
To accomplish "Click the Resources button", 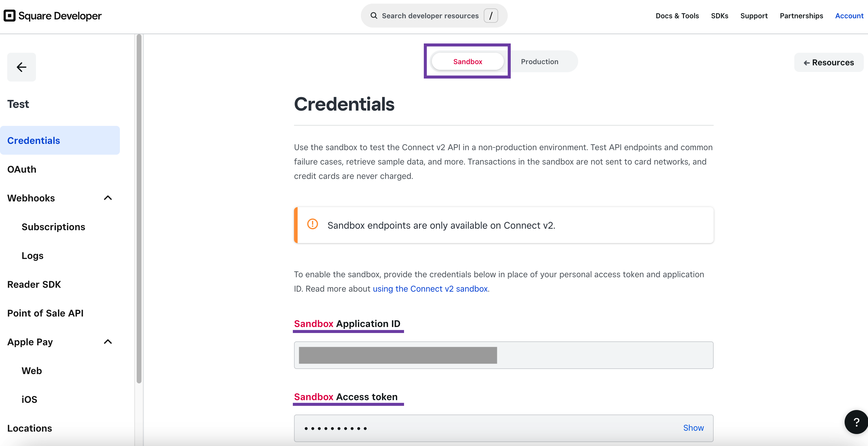I will click(x=829, y=62).
